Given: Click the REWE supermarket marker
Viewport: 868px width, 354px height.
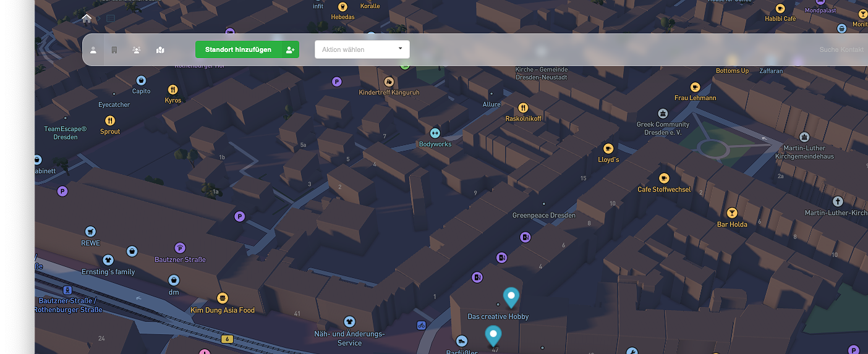Looking at the screenshot, I should [90, 232].
